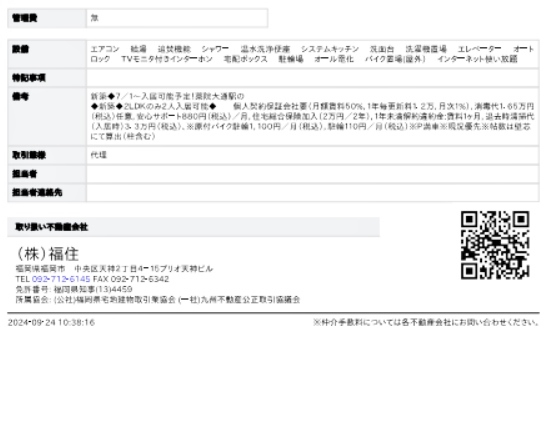Click the 仲介手数料 footnote text
The width and height of the screenshot is (551, 446).
pos(426,322)
